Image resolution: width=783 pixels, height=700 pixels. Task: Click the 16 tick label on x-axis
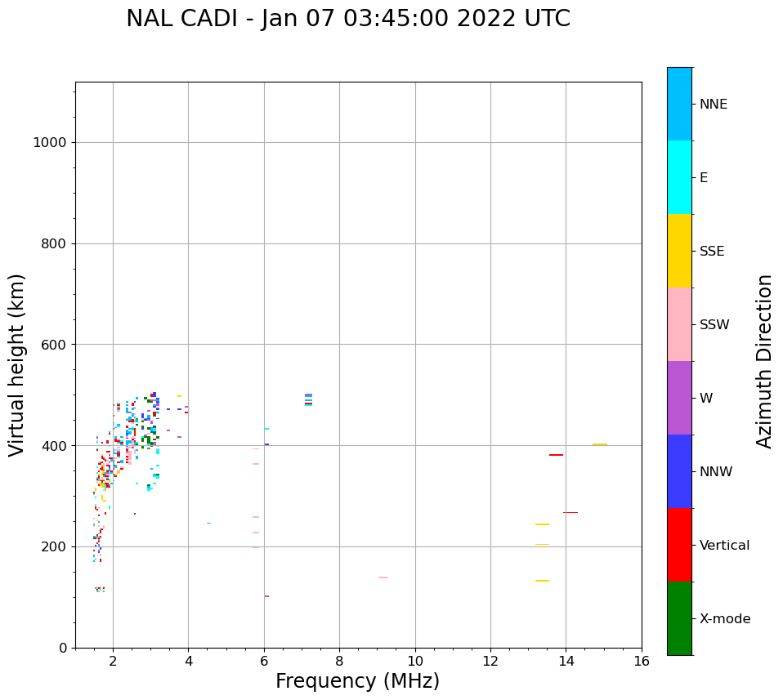click(x=642, y=661)
